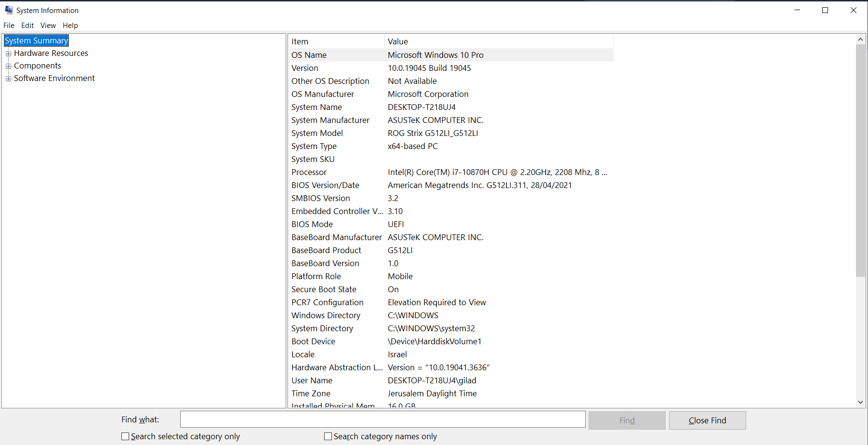This screenshot has height=445, width=868.
Task: Click the Boot Device row label
Action: (x=313, y=341)
